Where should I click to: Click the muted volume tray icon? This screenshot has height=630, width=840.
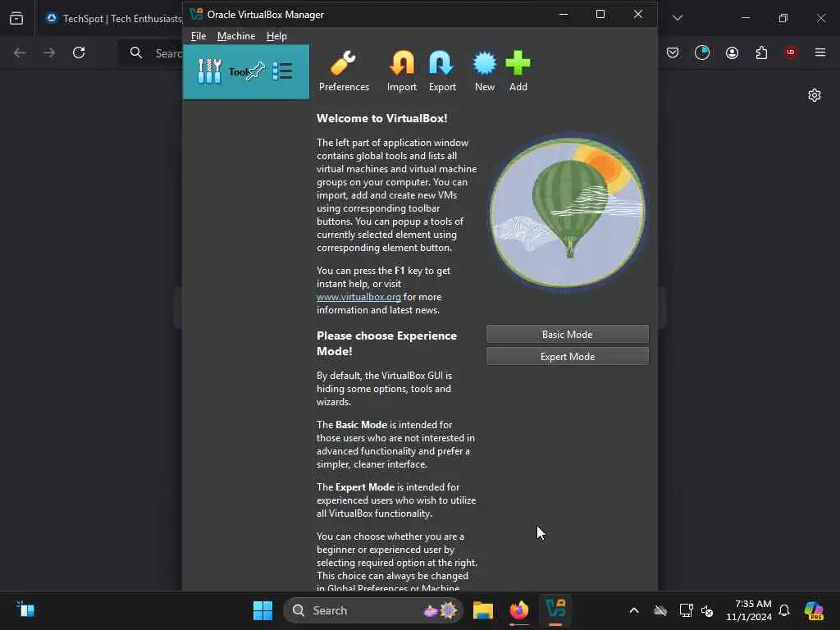click(707, 610)
